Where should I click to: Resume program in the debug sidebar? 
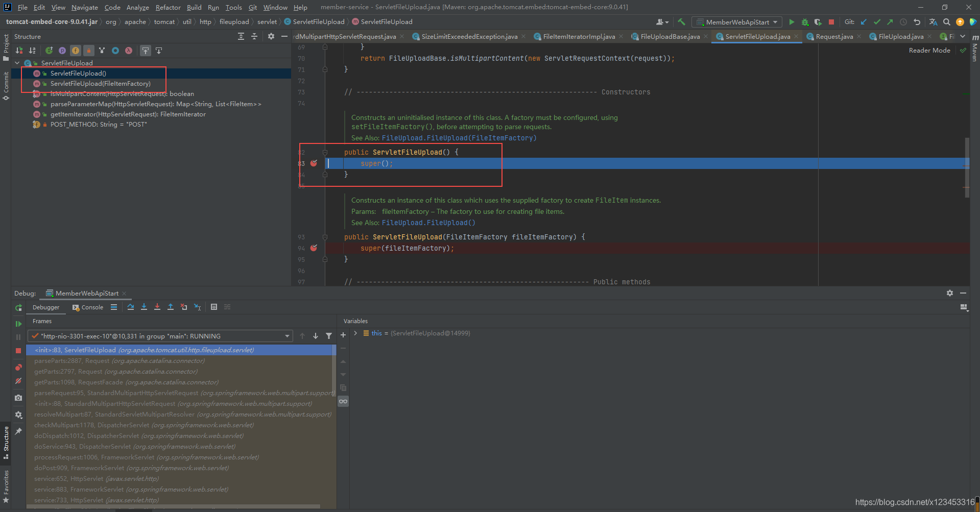tap(18, 324)
